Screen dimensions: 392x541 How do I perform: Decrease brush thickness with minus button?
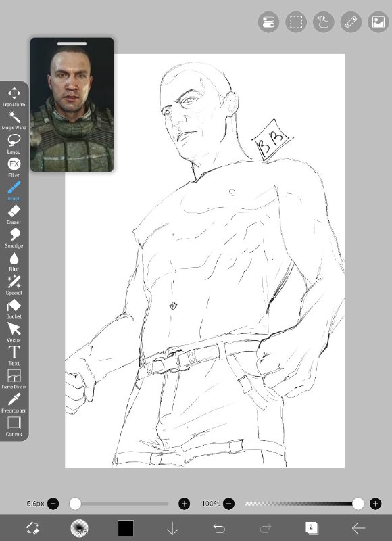coord(53,504)
